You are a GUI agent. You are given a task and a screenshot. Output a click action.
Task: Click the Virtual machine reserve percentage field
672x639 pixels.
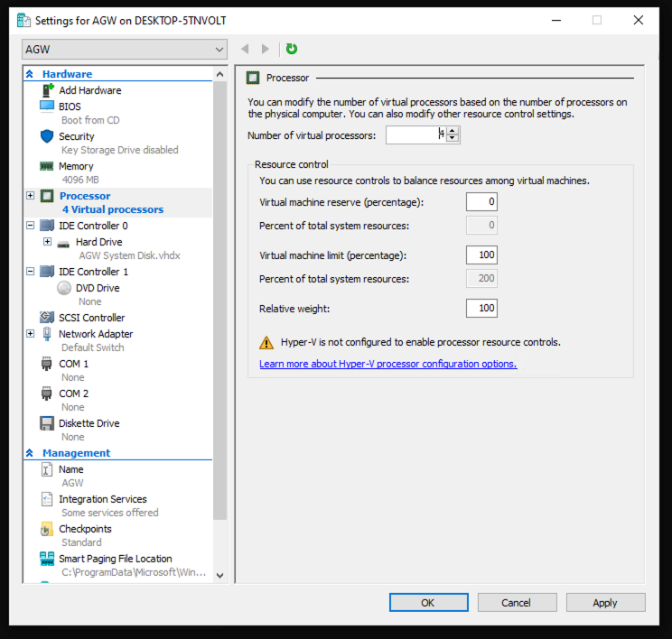481,202
